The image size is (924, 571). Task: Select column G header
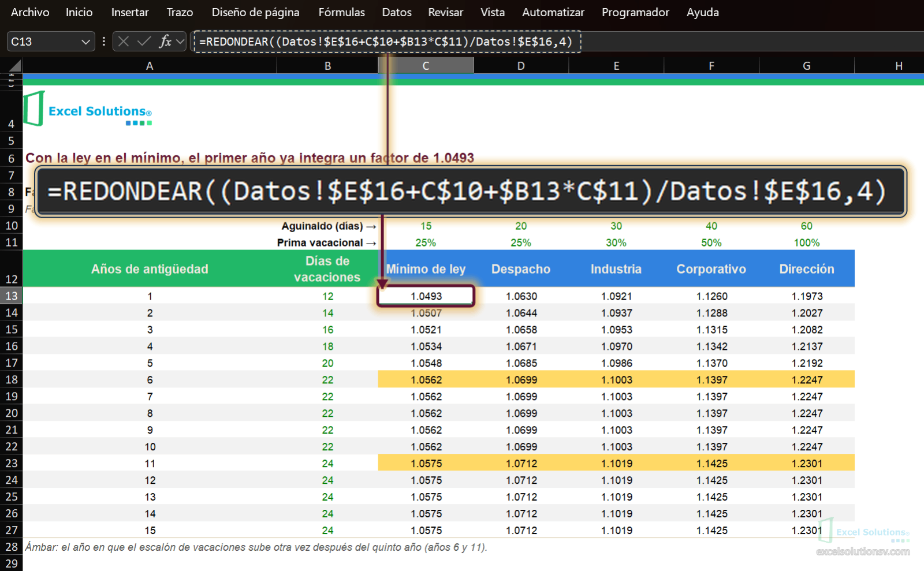806,66
